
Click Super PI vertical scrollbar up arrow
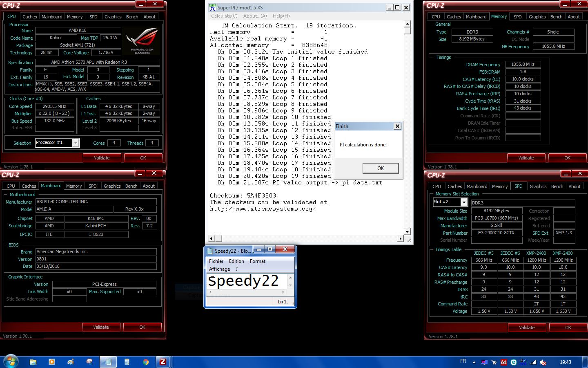tap(407, 24)
